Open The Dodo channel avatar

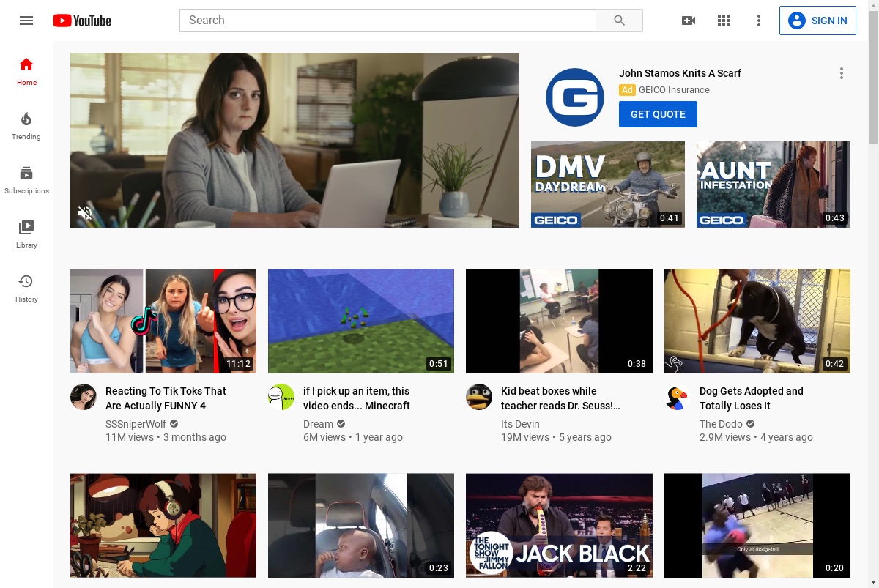678,397
